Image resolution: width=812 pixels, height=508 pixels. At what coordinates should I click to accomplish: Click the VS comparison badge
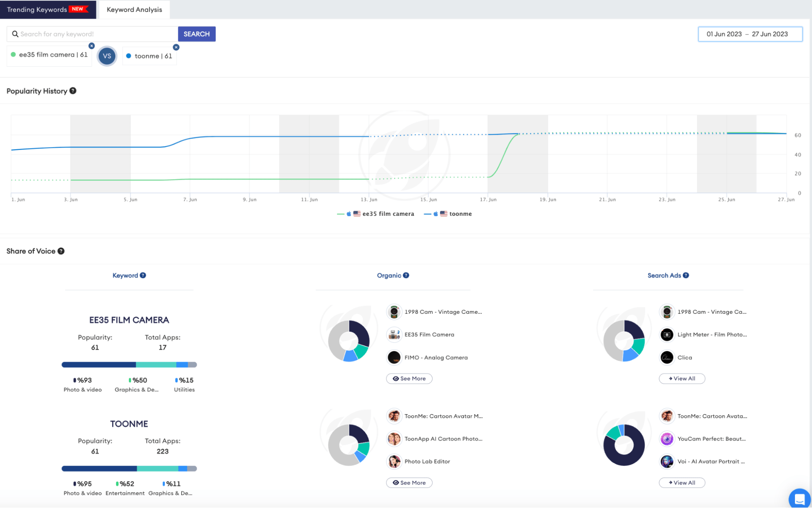click(107, 56)
